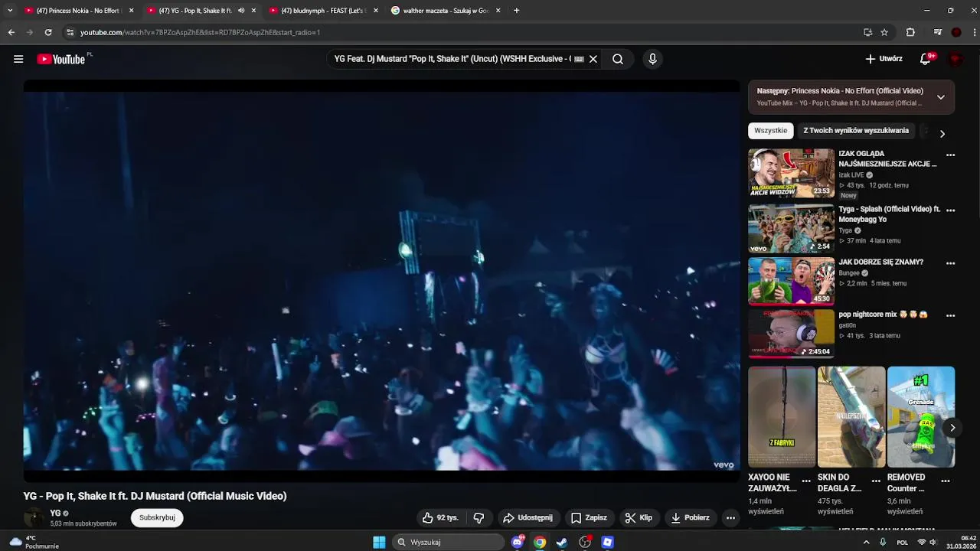Viewport: 980px width, 551px height.
Task: Open YouTube notifications bell
Action: click(x=925, y=59)
